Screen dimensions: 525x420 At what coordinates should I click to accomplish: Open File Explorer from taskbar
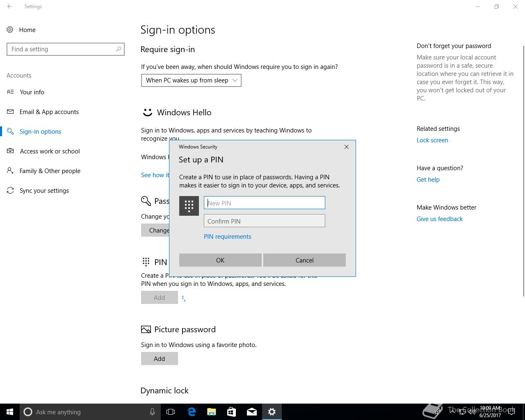(212, 412)
